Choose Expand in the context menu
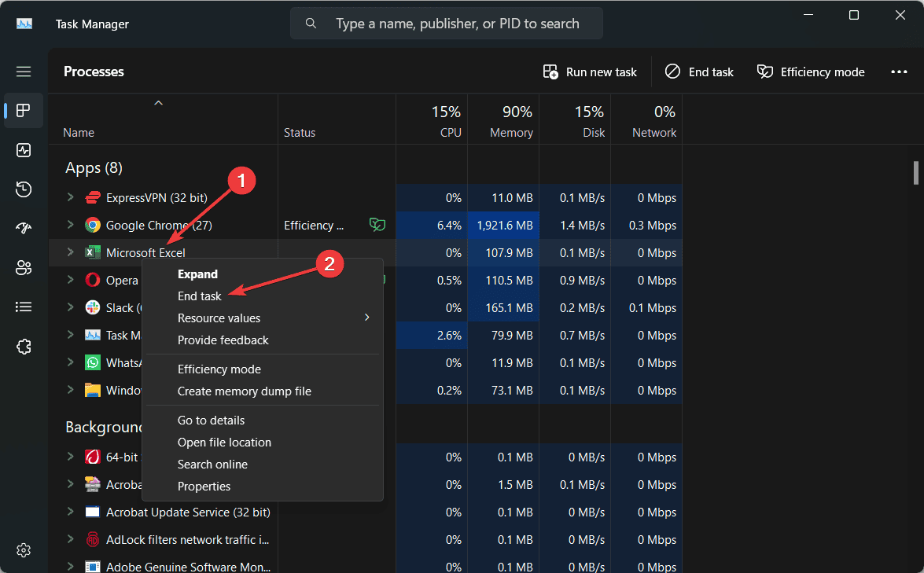Viewport: 924px width, 573px height. tap(263, 274)
